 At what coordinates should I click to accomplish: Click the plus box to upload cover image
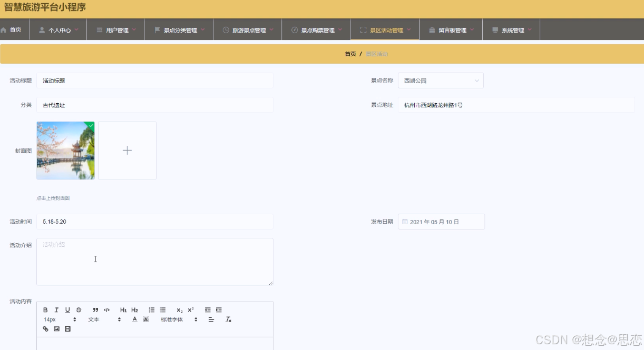point(127,151)
